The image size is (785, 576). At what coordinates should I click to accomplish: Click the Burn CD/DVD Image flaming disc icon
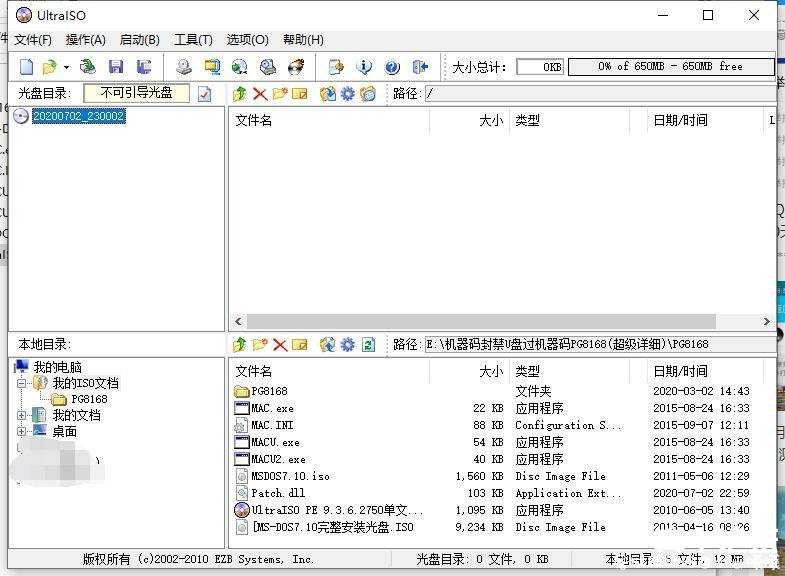(296, 66)
